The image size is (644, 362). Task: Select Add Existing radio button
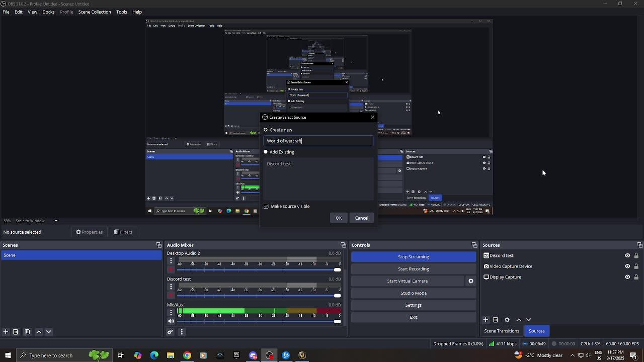pos(266,152)
